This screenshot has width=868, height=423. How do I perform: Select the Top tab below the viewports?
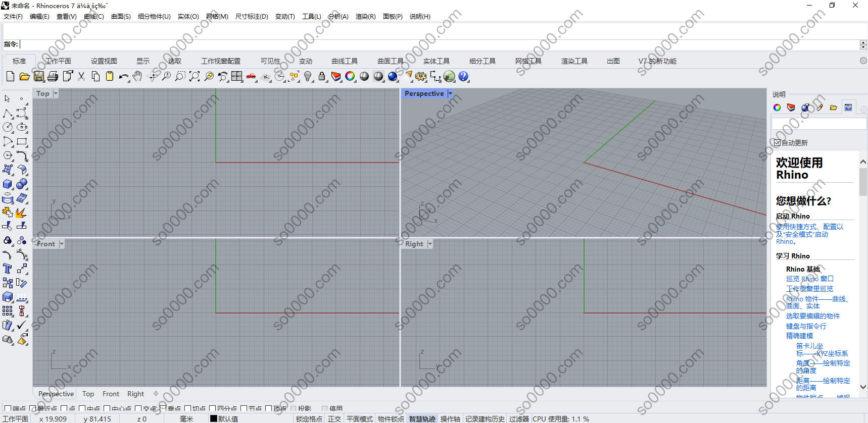pyautogui.click(x=88, y=394)
